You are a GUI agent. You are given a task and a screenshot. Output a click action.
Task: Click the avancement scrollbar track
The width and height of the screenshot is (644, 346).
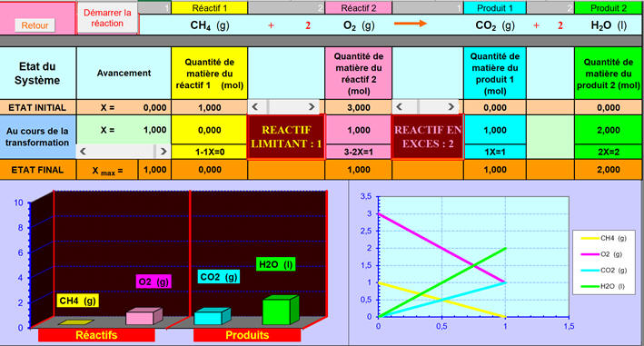click(123, 152)
